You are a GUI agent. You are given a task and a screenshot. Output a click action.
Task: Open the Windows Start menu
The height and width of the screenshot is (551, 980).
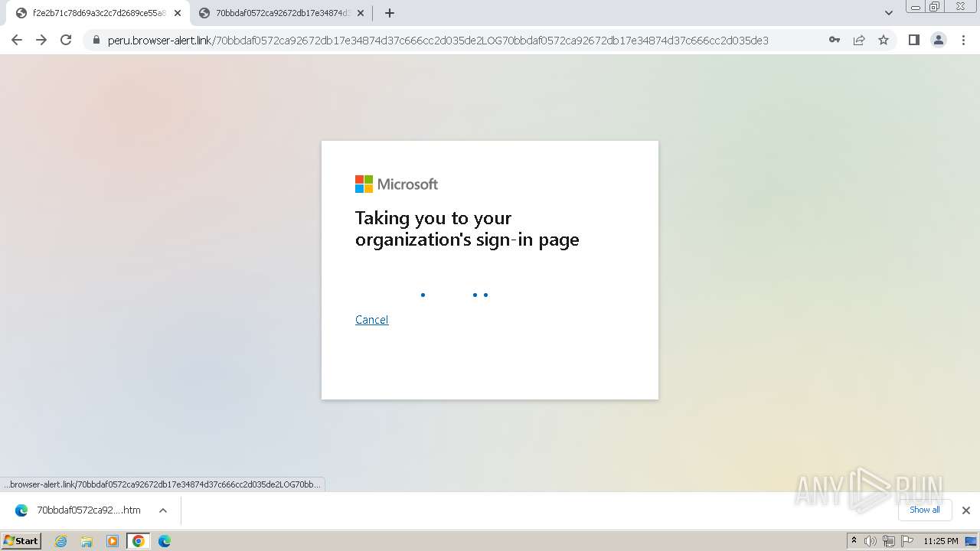point(21,541)
